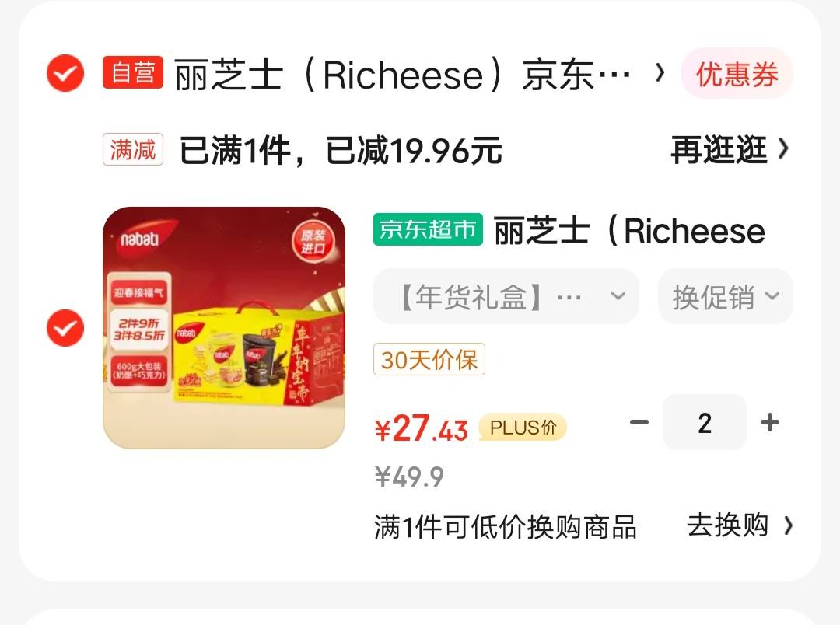Tap the PLUS价 price badge

523,428
